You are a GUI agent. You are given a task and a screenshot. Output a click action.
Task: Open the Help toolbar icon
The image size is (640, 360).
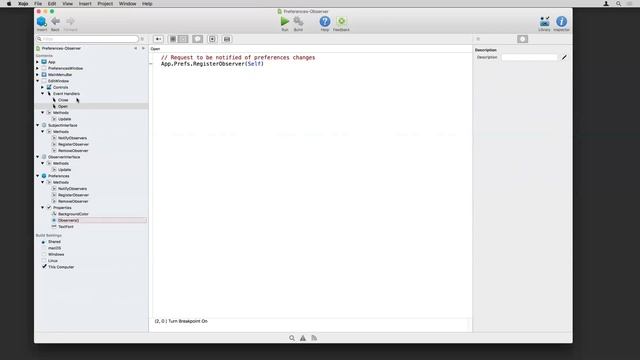[x=325, y=21]
